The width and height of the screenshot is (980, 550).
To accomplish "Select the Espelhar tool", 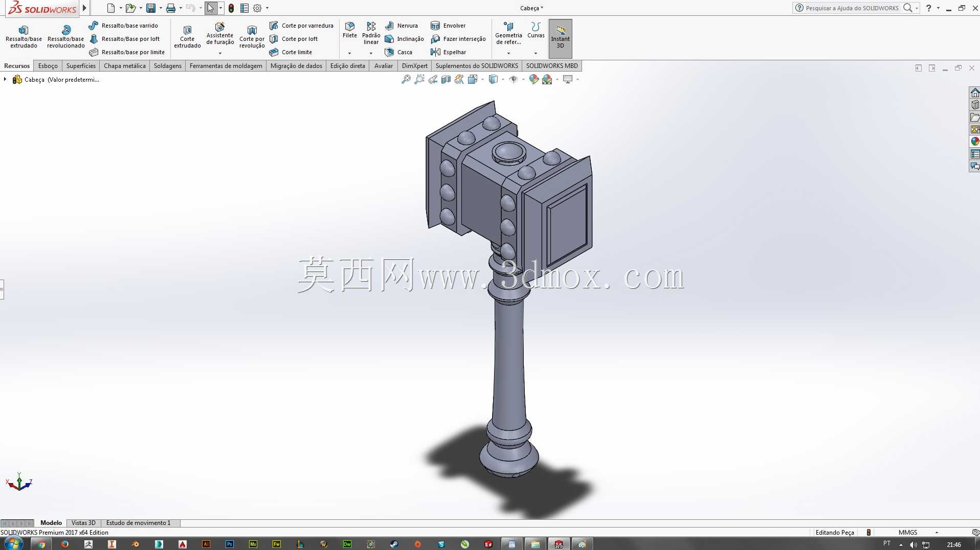I will (449, 52).
